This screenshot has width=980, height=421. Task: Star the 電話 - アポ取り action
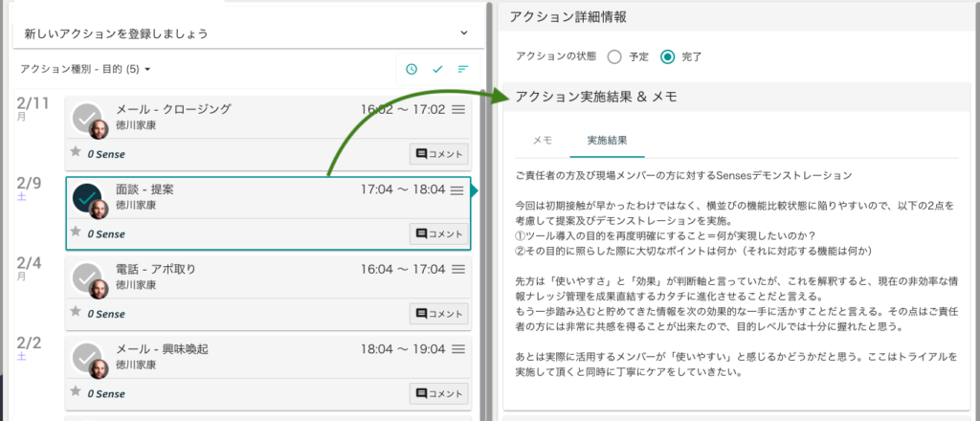click(76, 311)
